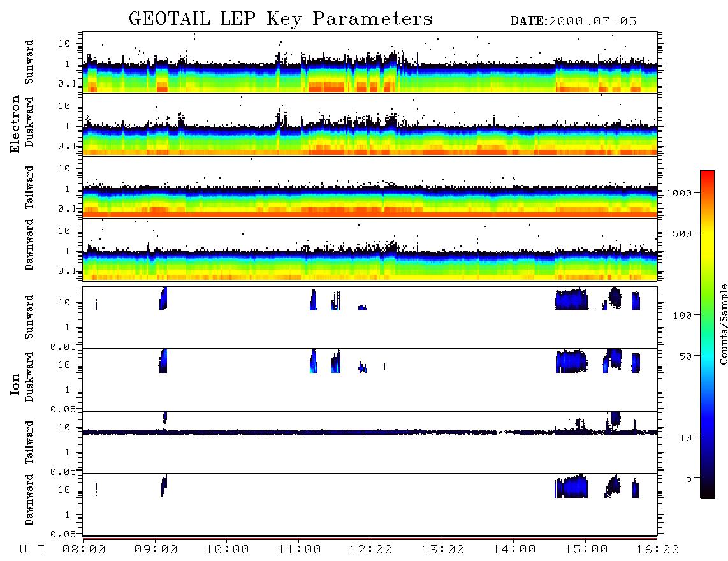
Task: Click the large Ion Duskward burst before 15:00
Action: tap(572, 361)
